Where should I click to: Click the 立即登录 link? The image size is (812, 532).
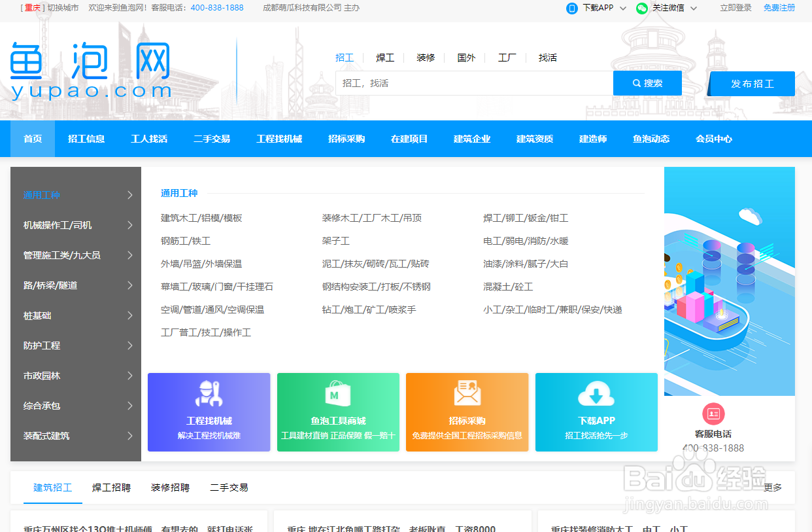(736, 8)
